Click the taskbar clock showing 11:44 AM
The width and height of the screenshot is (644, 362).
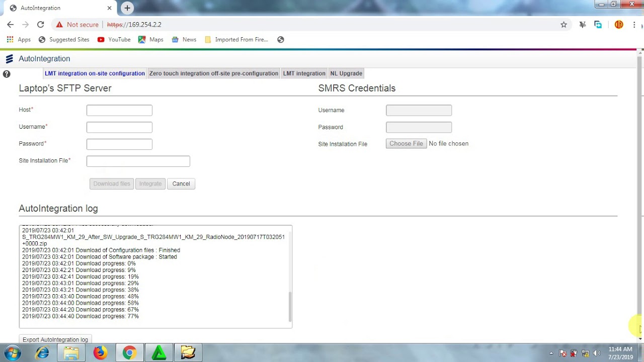[x=620, y=353]
